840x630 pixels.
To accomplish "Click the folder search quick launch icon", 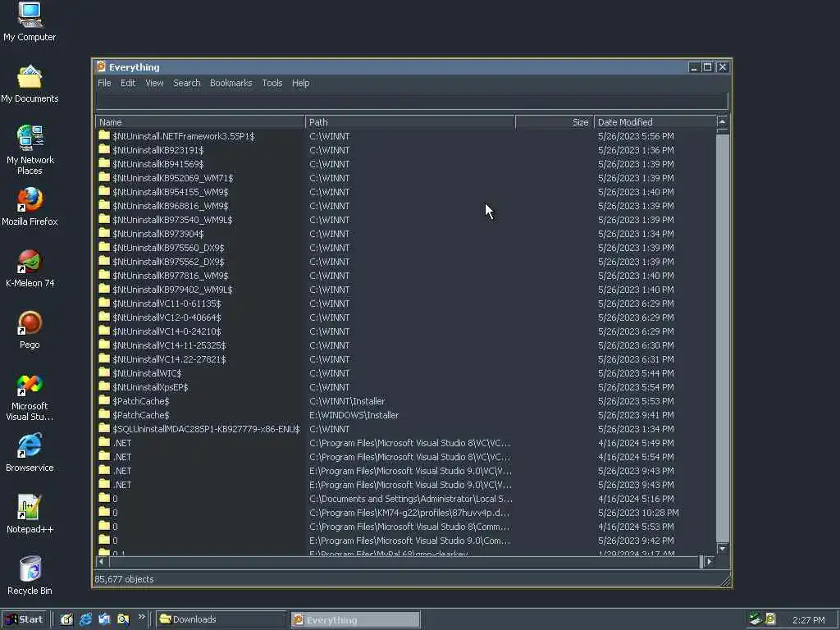I will [x=123, y=619].
